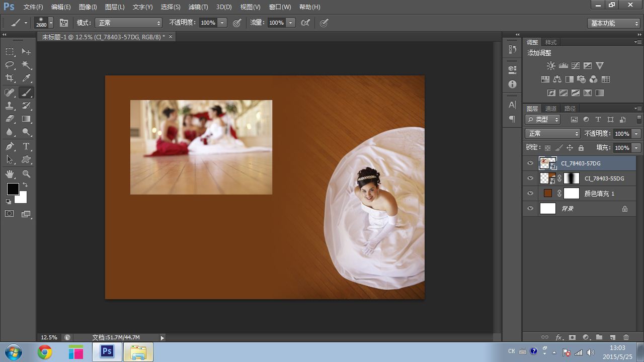The width and height of the screenshot is (644, 362).
Task: Hide the 颜色填充 1 layer
Action: pyautogui.click(x=530, y=194)
